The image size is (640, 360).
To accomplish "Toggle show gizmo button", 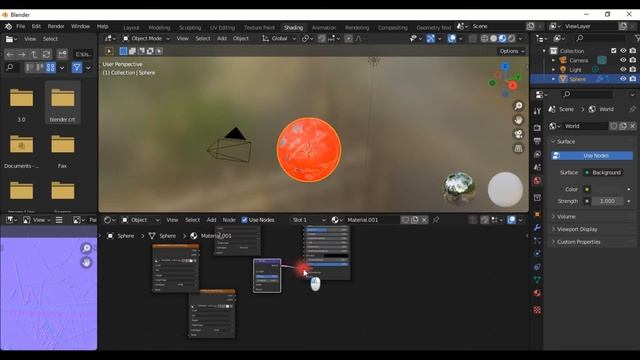I will point(431,39).
